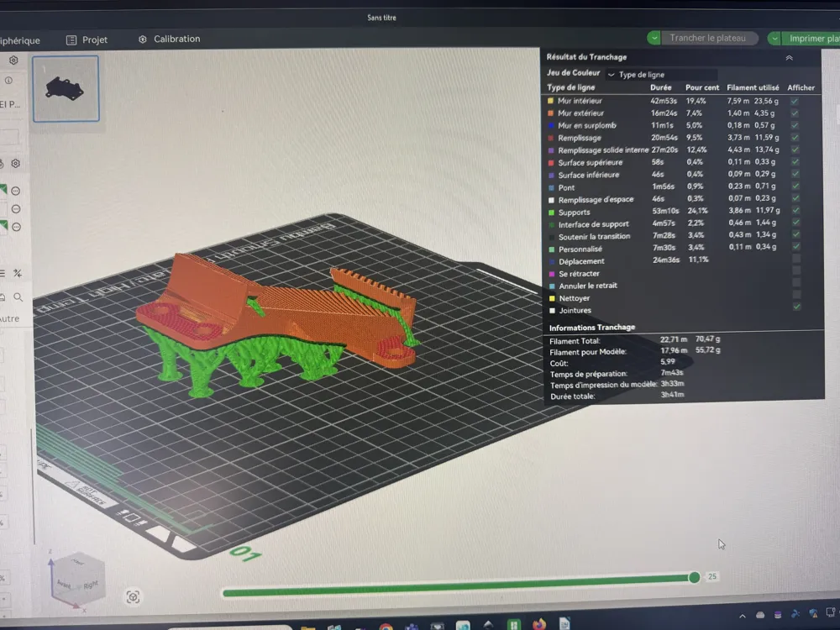Click the layer slider handle
This screenshot has width=840, height=630.
pyautogui.click(x=695, y=577)
